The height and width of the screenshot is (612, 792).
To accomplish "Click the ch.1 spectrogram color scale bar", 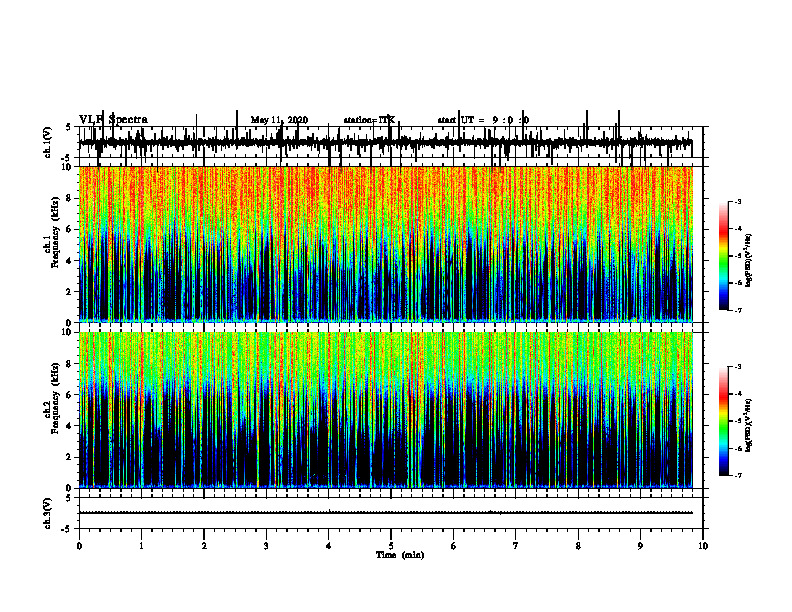I will tap(723, 256).
